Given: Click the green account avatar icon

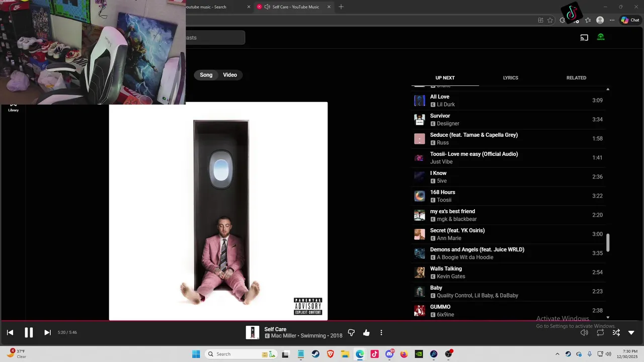Looking at the screenshot, I should [601, 37].
